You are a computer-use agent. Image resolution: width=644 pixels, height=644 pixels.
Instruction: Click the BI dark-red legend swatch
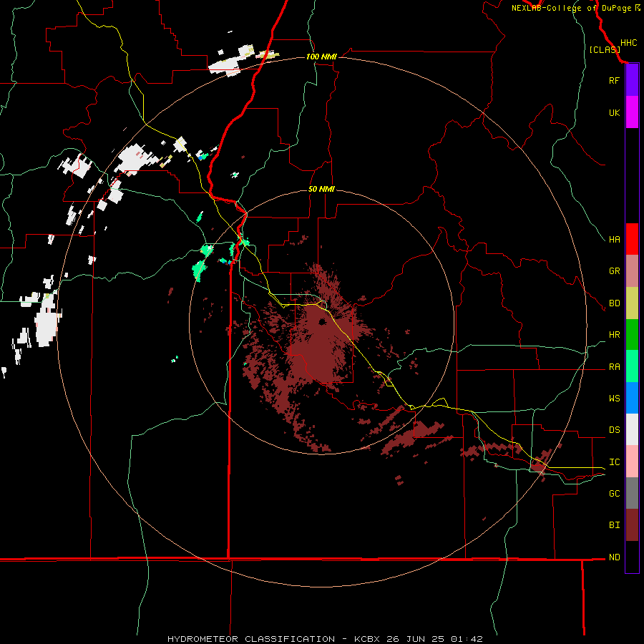click(632, 525)
